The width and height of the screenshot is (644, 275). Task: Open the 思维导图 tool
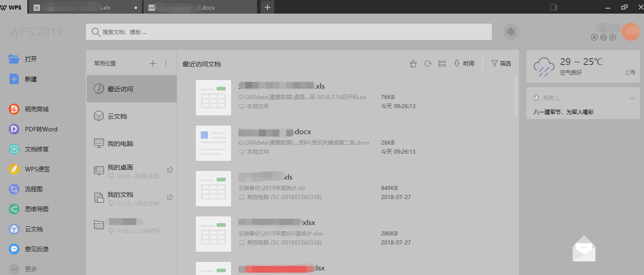point(29,209)
